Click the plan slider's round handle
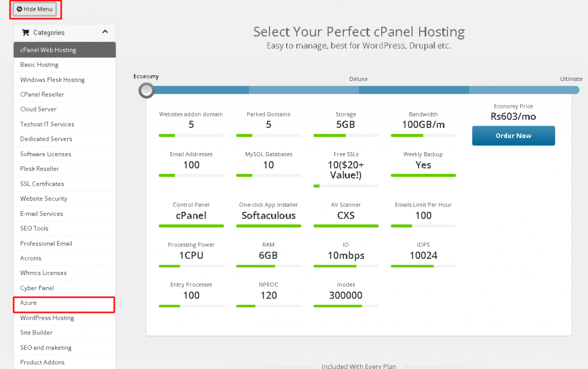Image resolution: width=588 pixels, height=369 pixels. [147, 90]
